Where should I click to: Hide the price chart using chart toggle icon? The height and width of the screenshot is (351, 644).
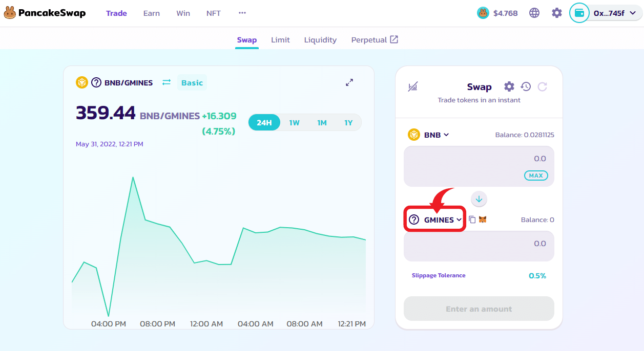point(413,87)
